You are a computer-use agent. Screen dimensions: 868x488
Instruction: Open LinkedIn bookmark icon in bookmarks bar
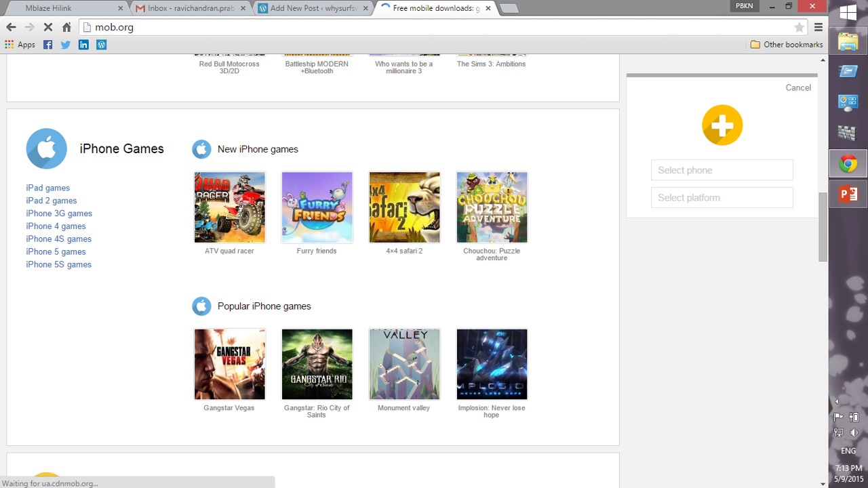click(83, 45)
